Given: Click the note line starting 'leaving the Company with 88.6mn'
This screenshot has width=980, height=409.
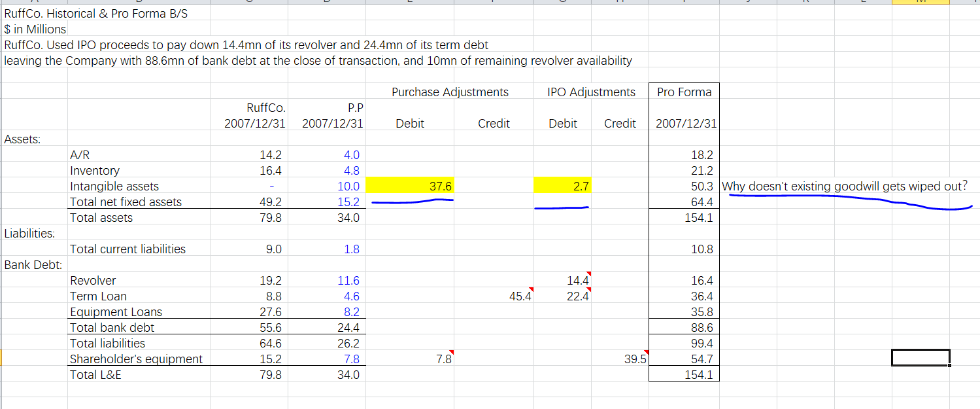Looking at the screenshot, I should pyautogui.click(x=318, y=60).
